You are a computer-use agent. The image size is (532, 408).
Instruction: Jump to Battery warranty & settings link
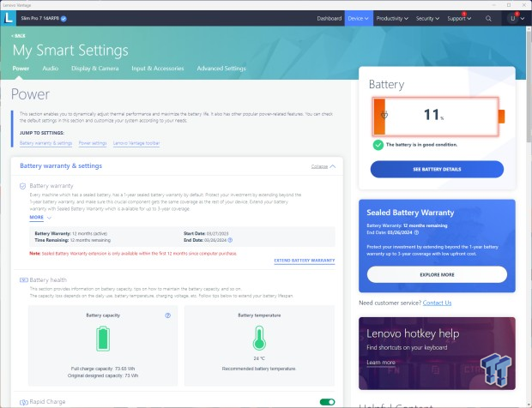click(45, 143)
